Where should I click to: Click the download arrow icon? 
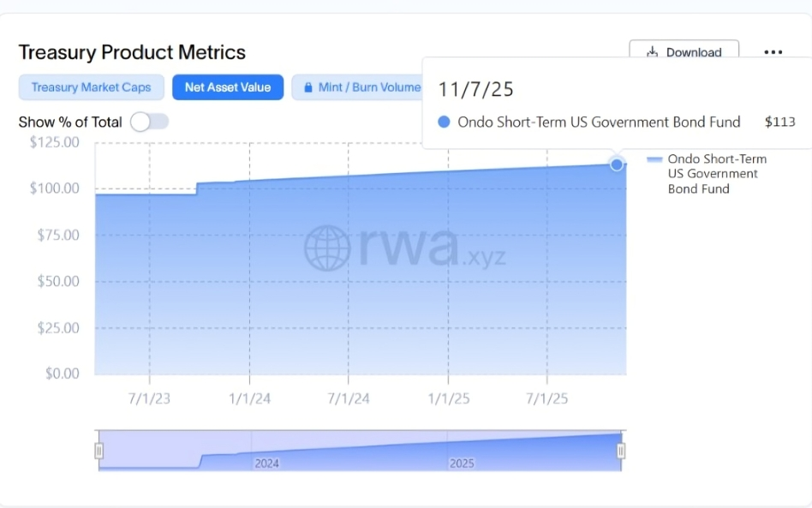pos(653,52)
